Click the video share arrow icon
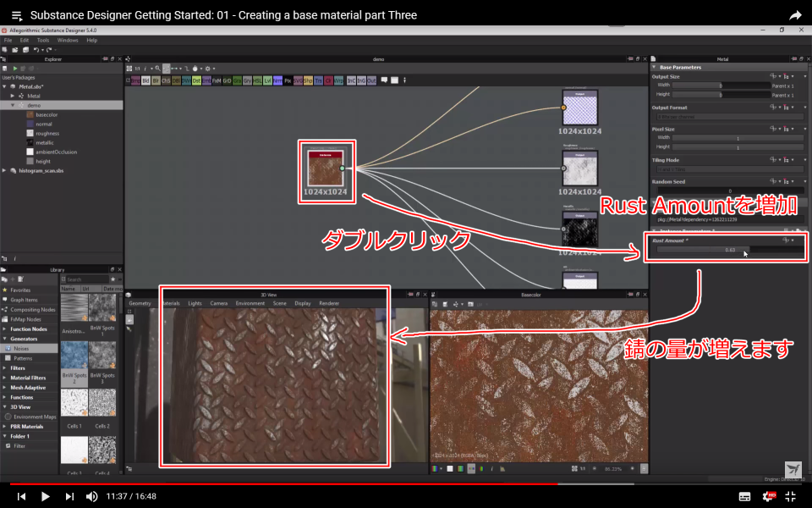The height and width of the screenshot is (508, 812). (795, 15)
